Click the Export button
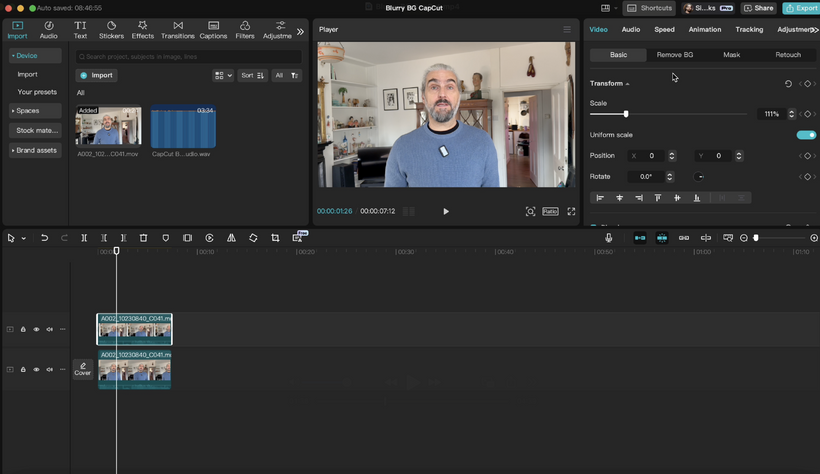This screenshot has width=820, height=474. [801, 8]
